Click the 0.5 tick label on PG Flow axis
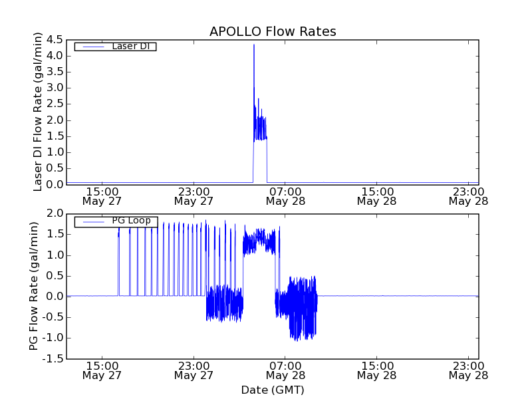This screenshot has height=399, width=532. [55, 276]
